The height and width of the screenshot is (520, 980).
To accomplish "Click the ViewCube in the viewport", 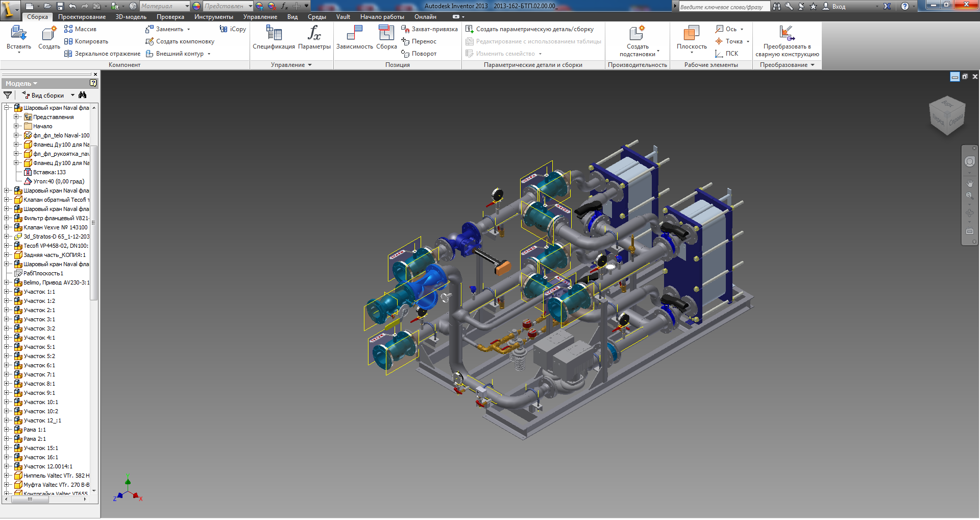I will pyautogui.click(x=947, y=116).
